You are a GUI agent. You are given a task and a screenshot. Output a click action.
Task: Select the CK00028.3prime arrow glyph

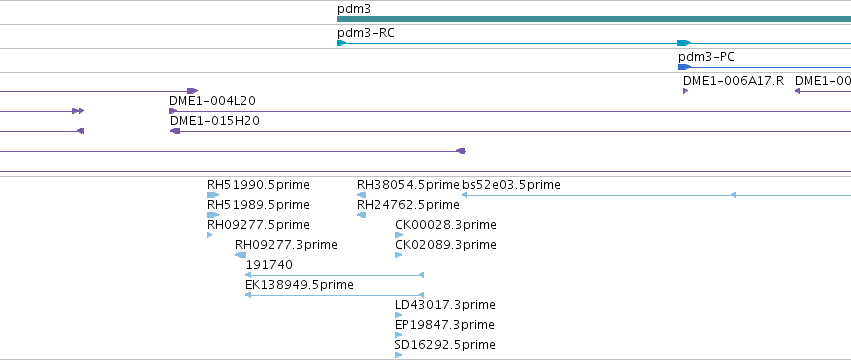click(399, 235)
